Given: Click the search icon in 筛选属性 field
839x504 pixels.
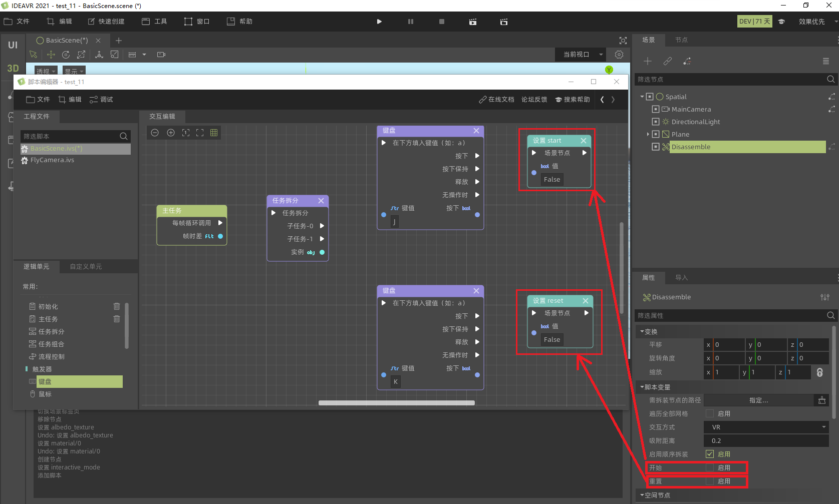Looking at the screenshot, I should [830, 315].
